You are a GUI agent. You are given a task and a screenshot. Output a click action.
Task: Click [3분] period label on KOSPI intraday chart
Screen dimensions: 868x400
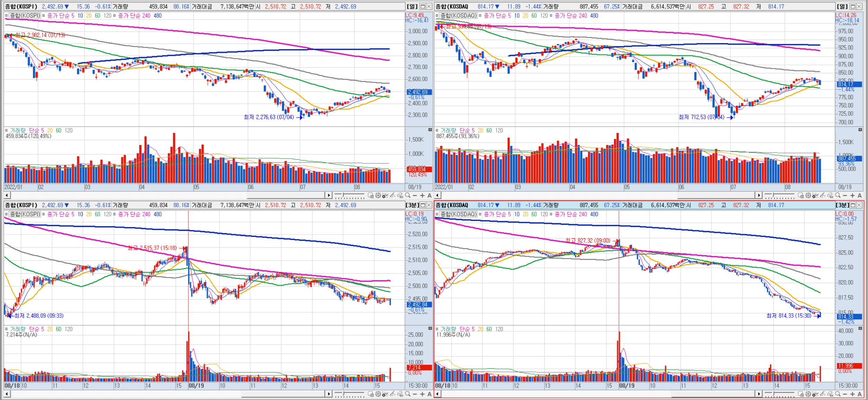412,205
